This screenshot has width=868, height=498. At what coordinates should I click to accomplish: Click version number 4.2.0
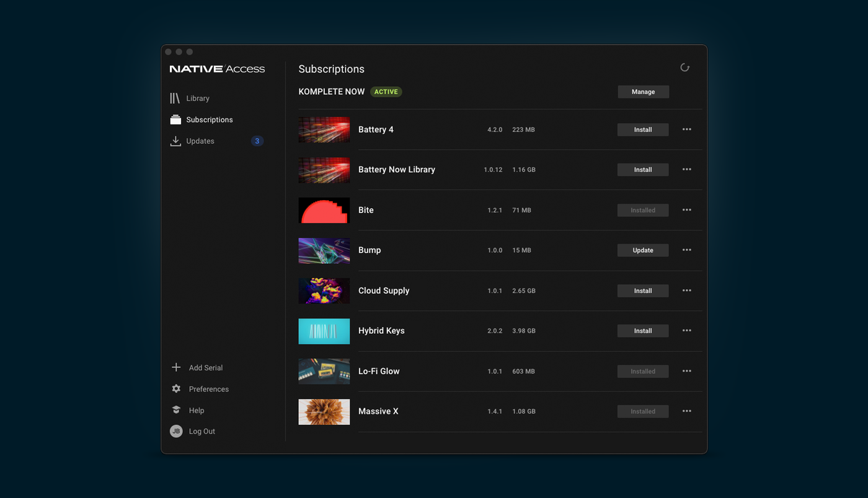(x=495, y=129)
